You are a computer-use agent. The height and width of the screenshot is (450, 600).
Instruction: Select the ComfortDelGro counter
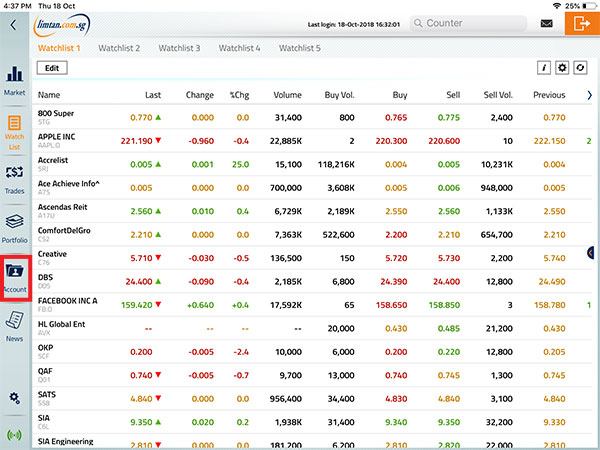[64, 230]
